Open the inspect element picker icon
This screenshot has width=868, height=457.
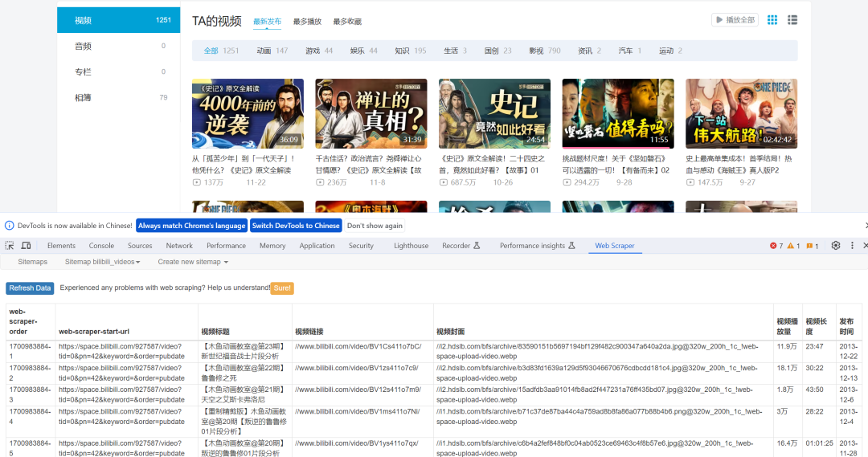point(10,246)
